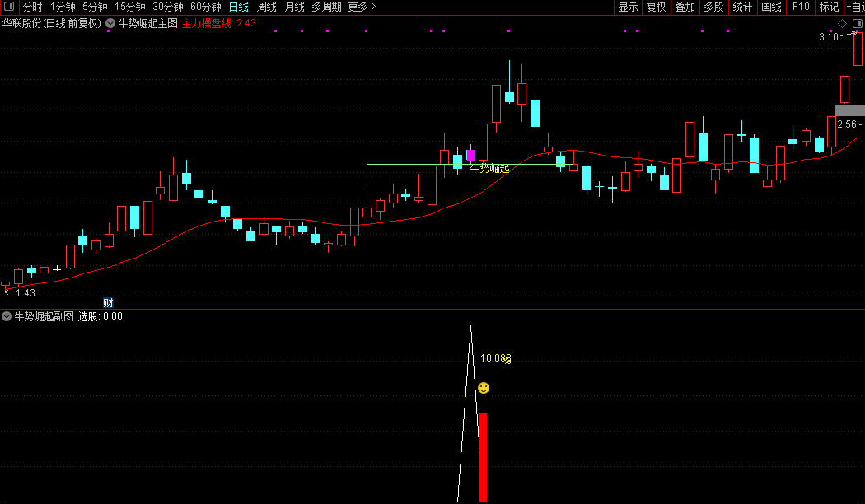The image size is (865, 504).
Task: Open the 显示 display menu
Action: coord(628,7)
